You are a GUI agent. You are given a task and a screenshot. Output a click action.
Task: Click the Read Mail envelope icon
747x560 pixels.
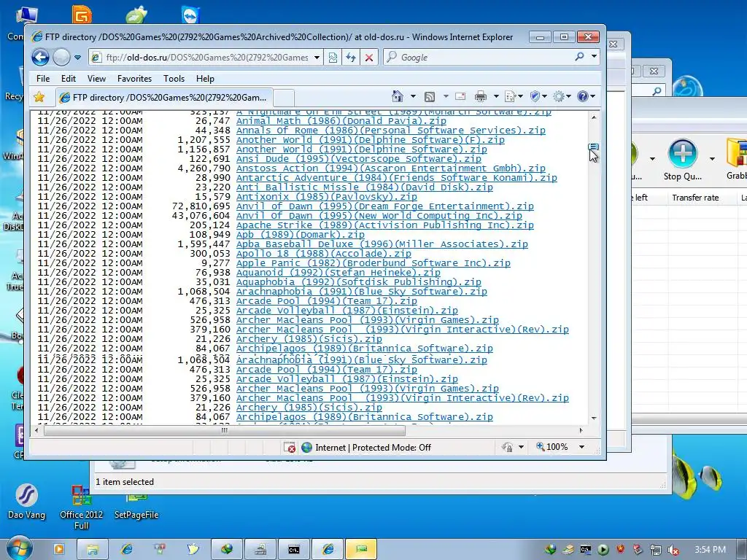[x=460, y=97]
